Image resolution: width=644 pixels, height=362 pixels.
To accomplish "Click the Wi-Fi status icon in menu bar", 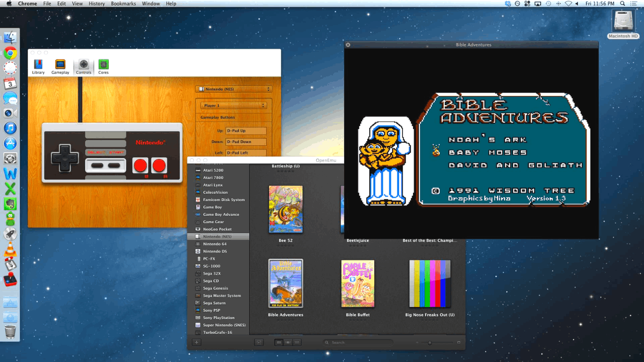I will click(x=569, y=4).
